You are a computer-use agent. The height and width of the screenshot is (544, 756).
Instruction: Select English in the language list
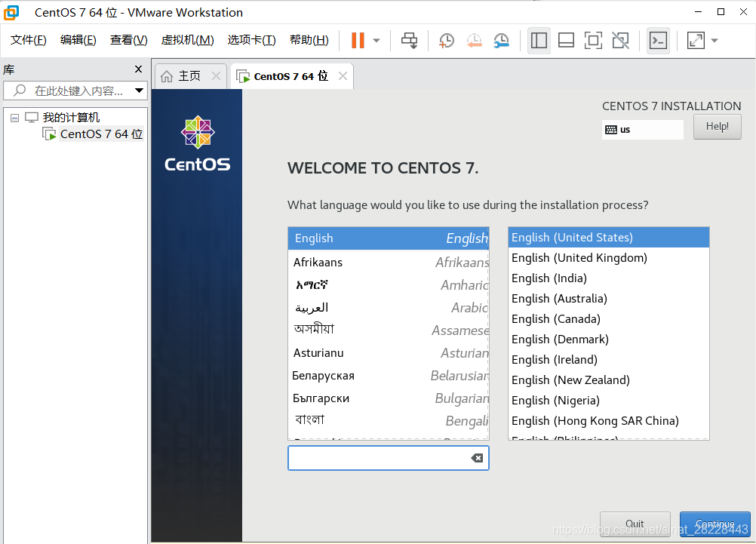[388, 238]
